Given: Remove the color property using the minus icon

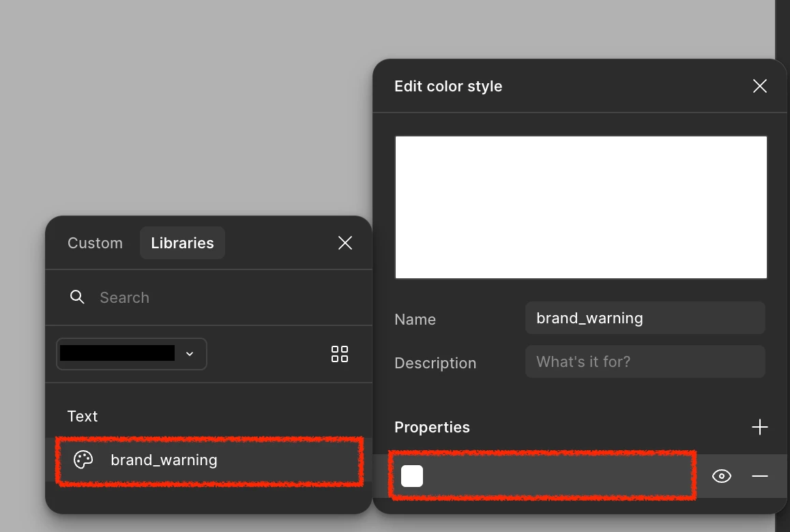Looking at the screenshot, I should click(x=759, y=475).
